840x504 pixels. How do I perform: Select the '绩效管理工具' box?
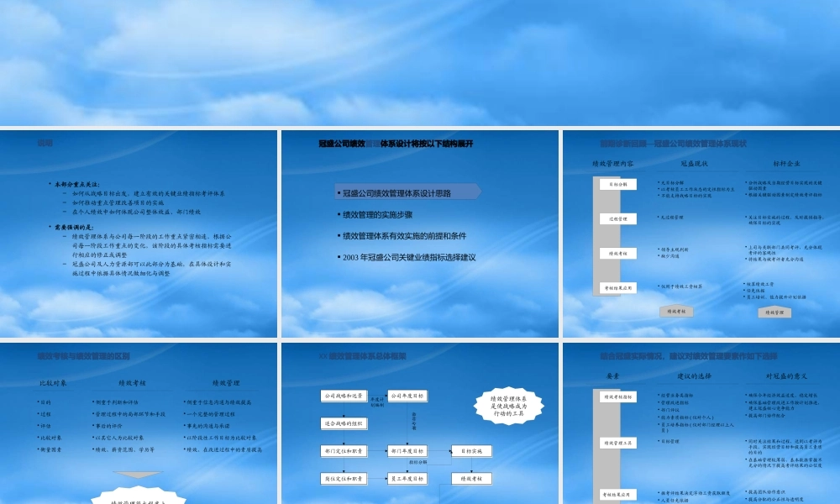click(x=617, y=443)
